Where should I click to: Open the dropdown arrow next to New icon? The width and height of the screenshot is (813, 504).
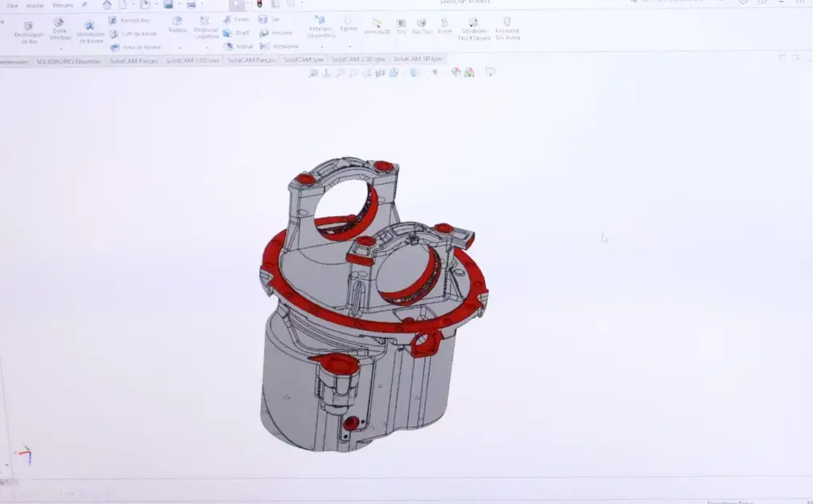click(133, 5)
